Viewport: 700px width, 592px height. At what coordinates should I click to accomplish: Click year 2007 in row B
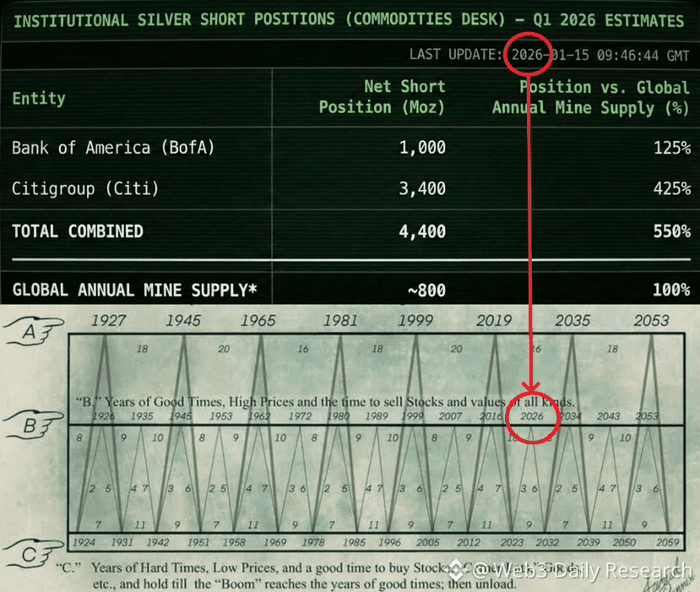pos(450,416)
